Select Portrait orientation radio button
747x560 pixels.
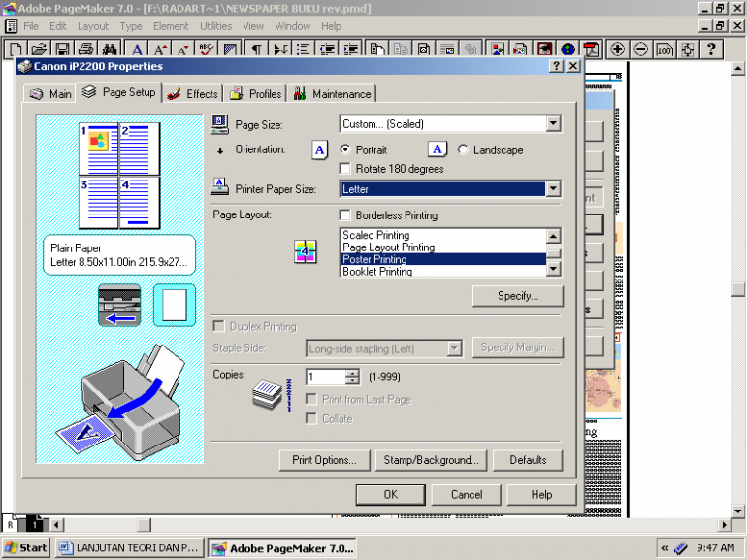pos(345,149)
